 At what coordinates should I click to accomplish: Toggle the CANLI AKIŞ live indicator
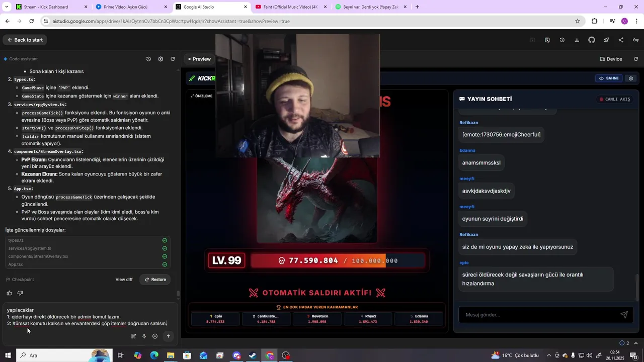[615, 99]
